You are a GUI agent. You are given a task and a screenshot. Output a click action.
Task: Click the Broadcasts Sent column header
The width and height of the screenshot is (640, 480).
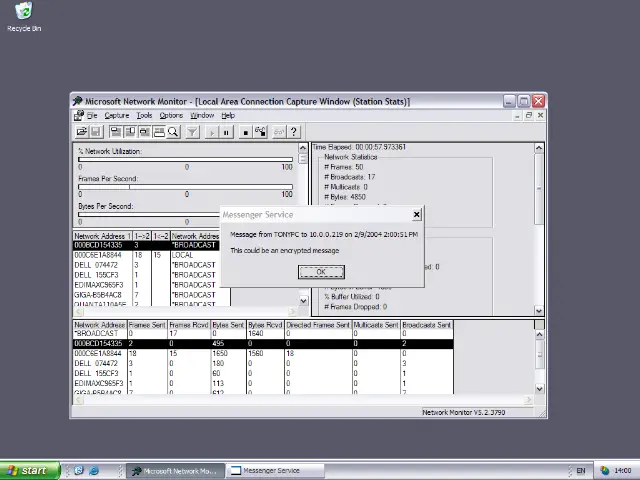(x=427, y=325)
